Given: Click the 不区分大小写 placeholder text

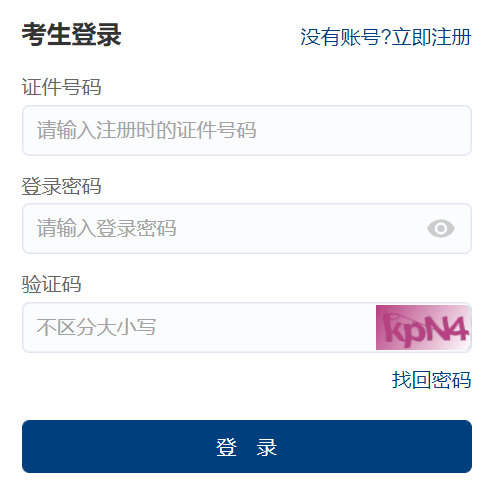Looking at the screenshot, I should pos(96,327).
